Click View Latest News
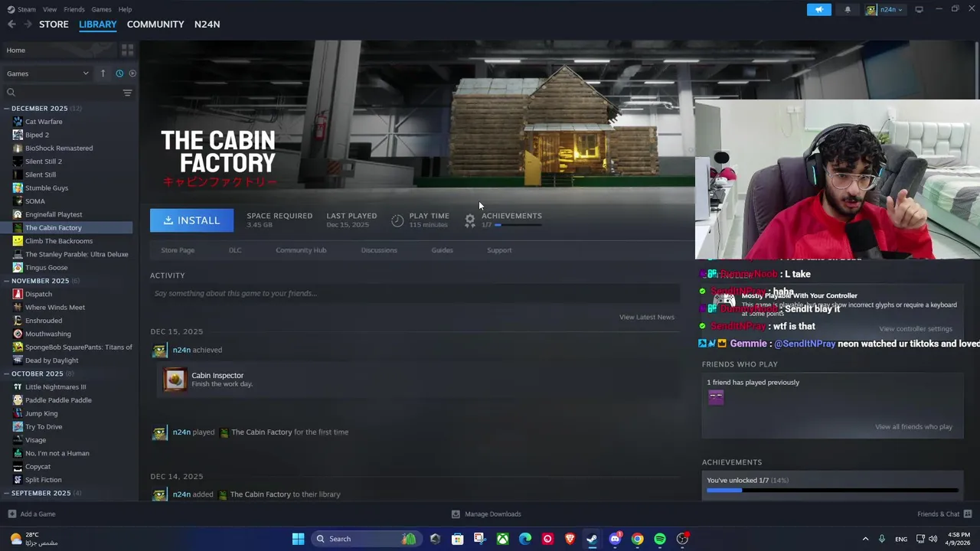This screenshot has width=980, height=551. [x=647, y=317]
